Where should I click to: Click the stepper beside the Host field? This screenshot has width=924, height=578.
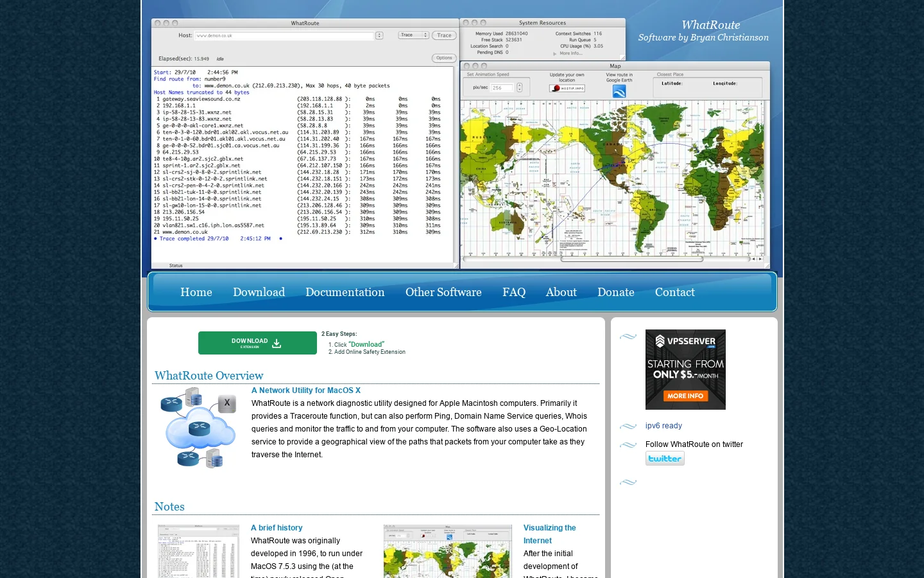click(379, 36)
